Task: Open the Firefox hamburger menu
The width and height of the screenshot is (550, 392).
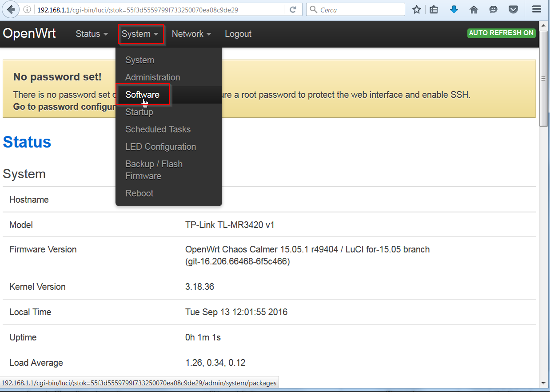Action: 536,9
